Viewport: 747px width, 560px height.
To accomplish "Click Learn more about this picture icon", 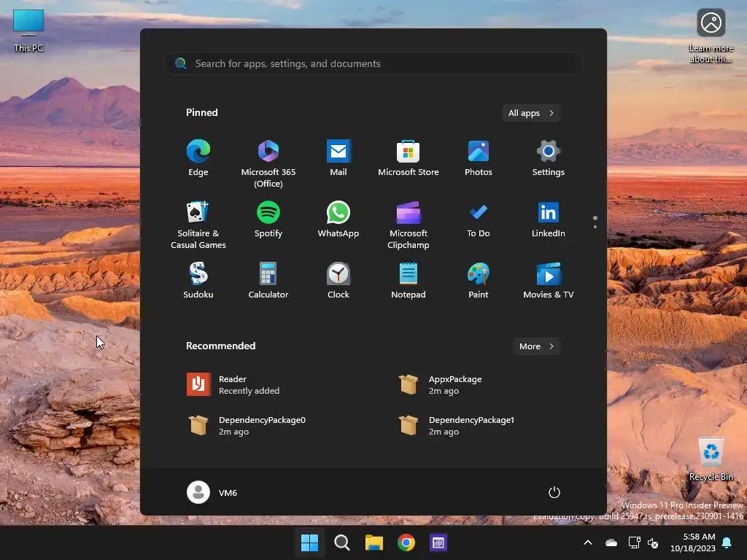I will point(711,36).
